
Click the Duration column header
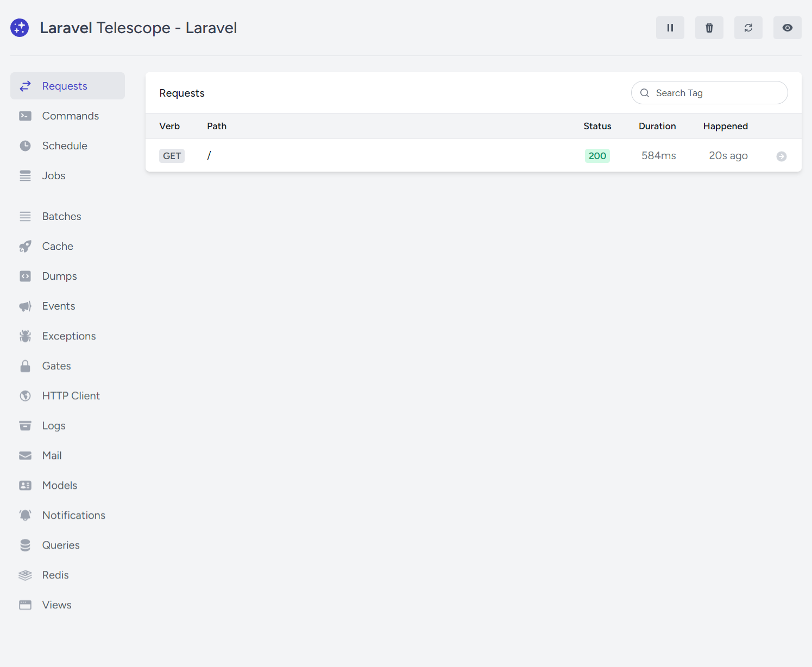(657, 126)
